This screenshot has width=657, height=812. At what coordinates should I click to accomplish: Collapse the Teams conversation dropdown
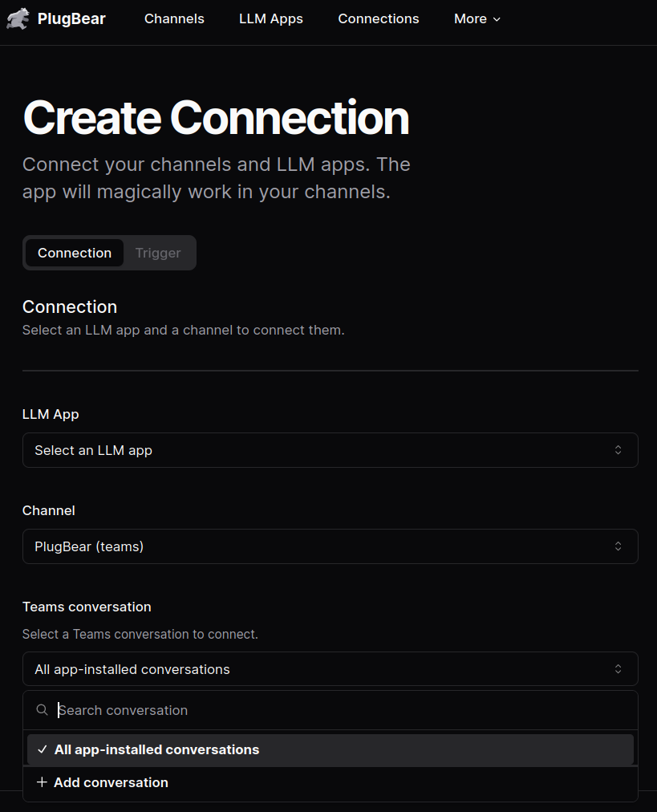(330, 669)
